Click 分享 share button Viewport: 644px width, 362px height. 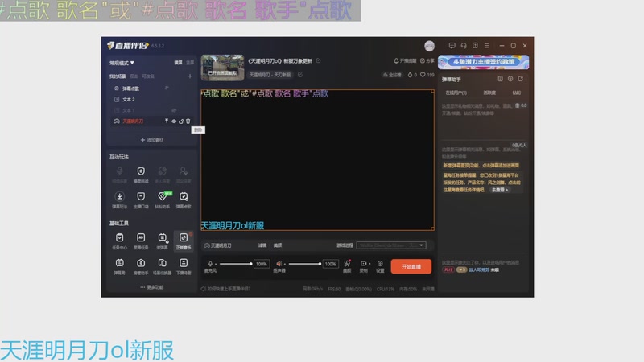(x=427, y=61)
